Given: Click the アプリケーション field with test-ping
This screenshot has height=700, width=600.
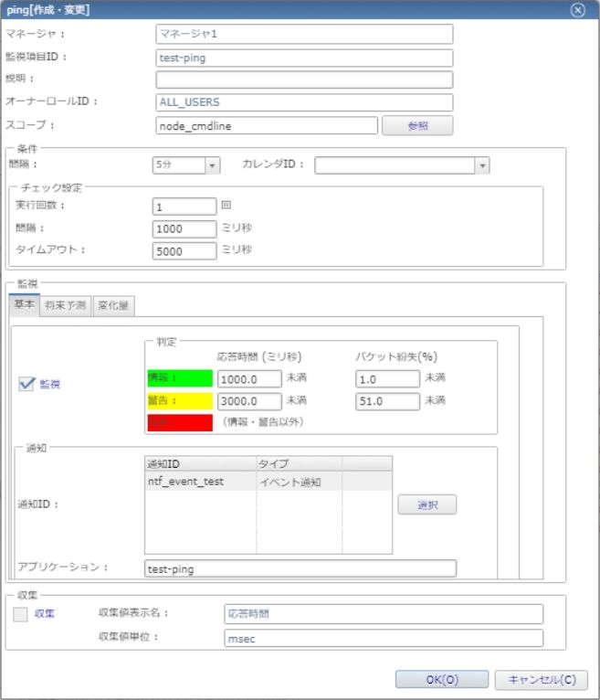Looking at the screenshot, I should [300, 568].
